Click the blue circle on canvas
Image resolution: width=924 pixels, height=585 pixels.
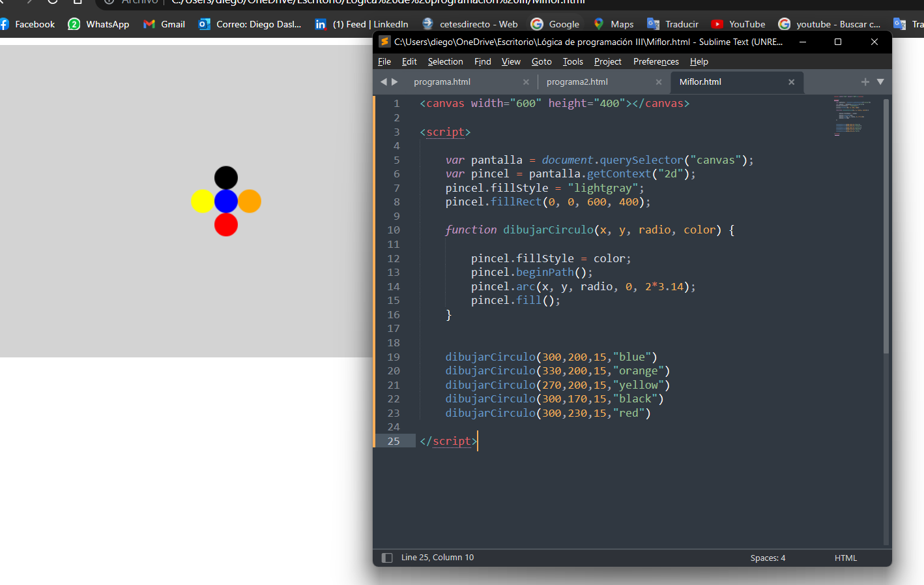tap(226, 201)
